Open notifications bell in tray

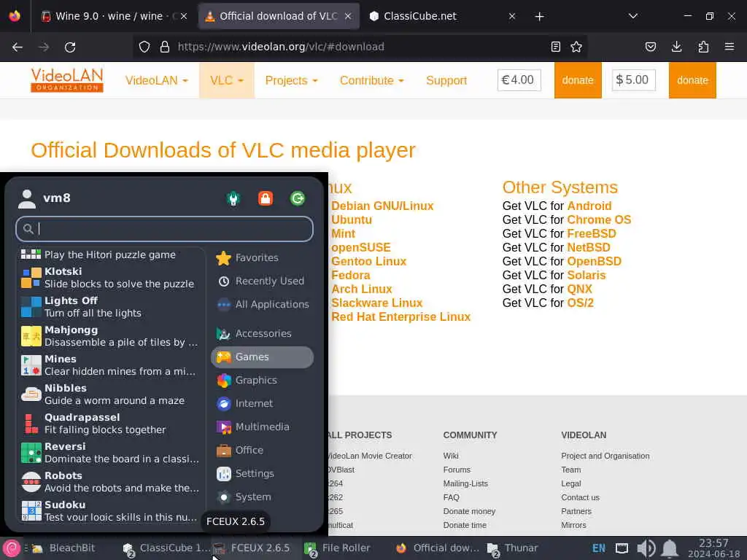pos(670,548)
